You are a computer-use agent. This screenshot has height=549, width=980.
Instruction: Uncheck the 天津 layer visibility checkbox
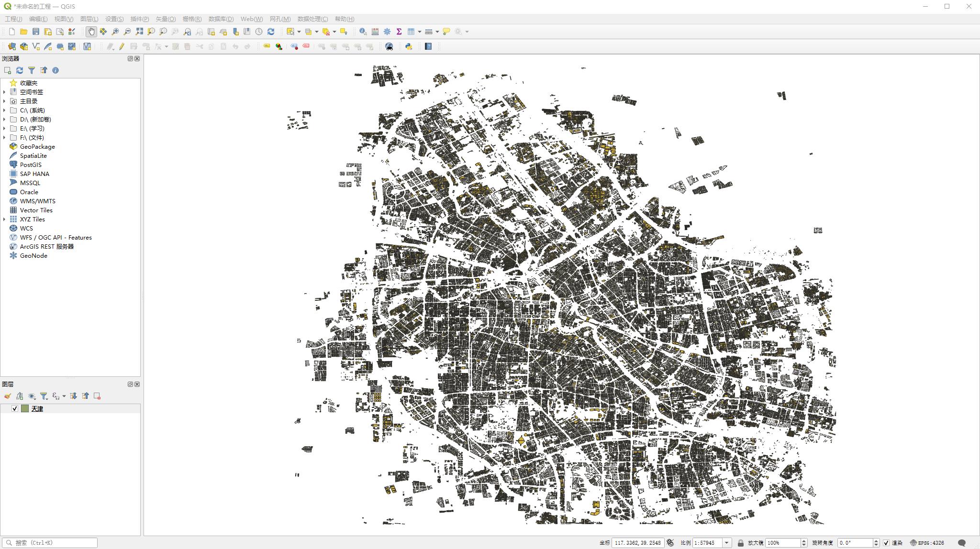click(x=15, y=408)
